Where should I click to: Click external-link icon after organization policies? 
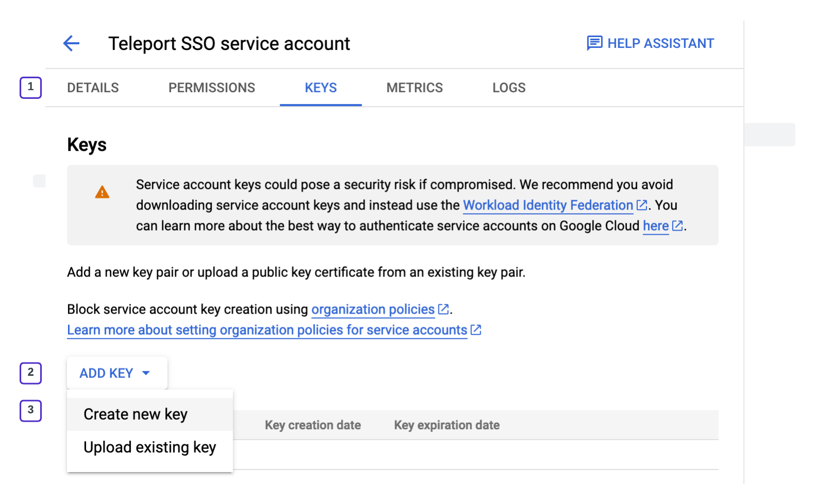click(443, 309)
